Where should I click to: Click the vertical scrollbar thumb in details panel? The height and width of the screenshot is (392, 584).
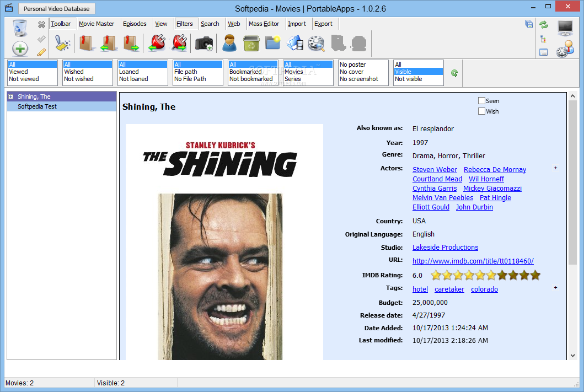tap(572, 182)
